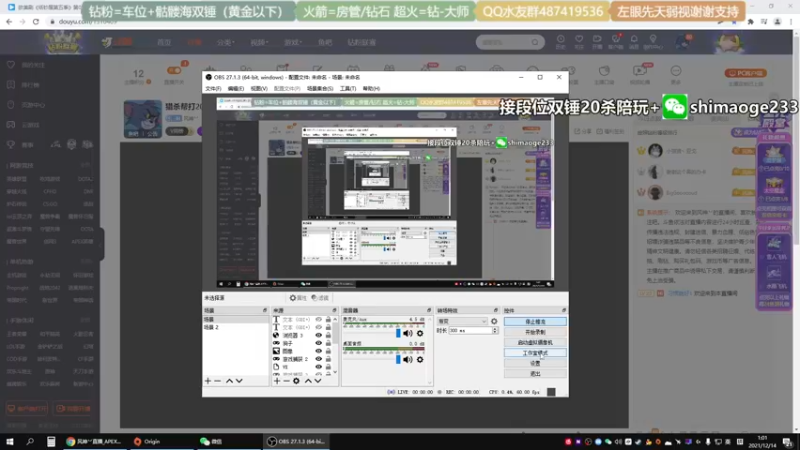Toggle visibility of the 狮子 source

tap(318, 343)
